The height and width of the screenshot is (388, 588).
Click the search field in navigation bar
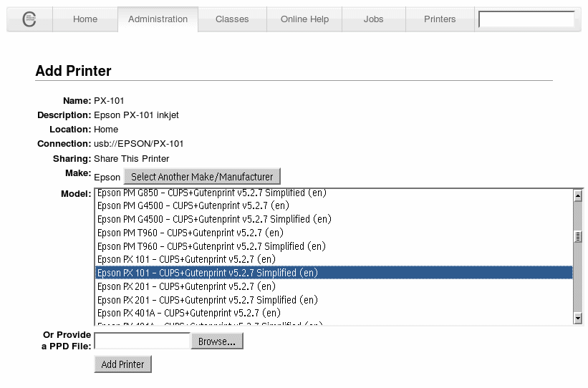point(526,19)
